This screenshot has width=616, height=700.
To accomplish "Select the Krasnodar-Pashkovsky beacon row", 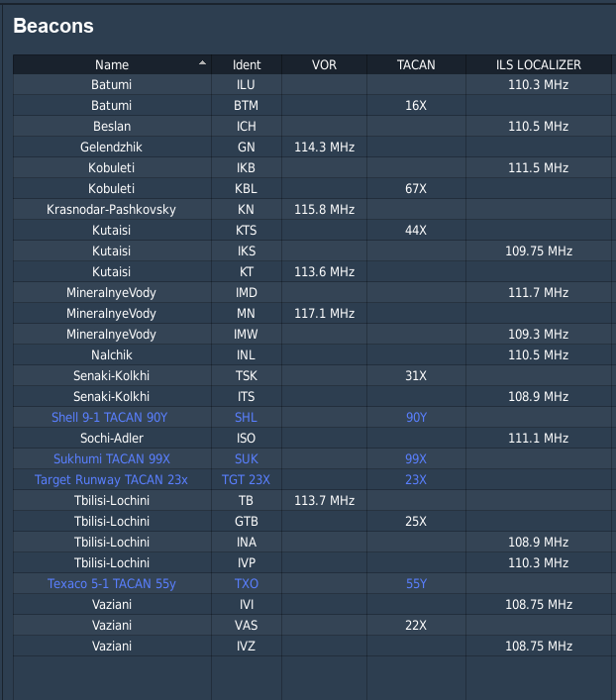I will coord(111,210).
